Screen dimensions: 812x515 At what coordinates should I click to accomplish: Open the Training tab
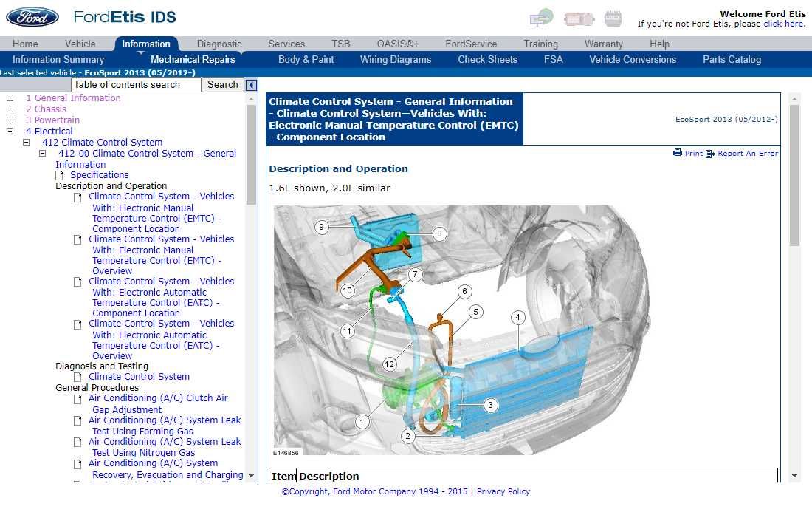(x=540, y=44)
